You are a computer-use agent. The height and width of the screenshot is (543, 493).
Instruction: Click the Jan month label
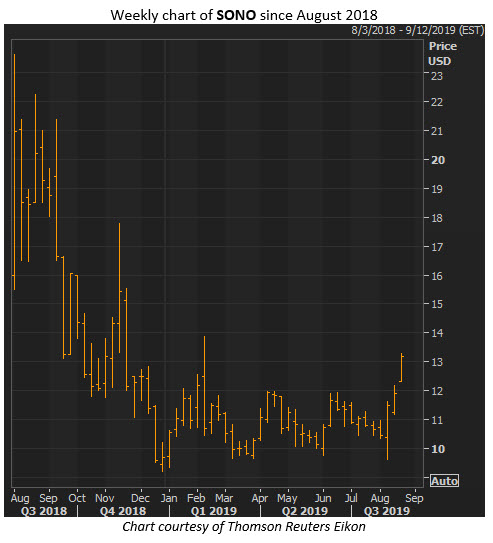tap(169, 498)
